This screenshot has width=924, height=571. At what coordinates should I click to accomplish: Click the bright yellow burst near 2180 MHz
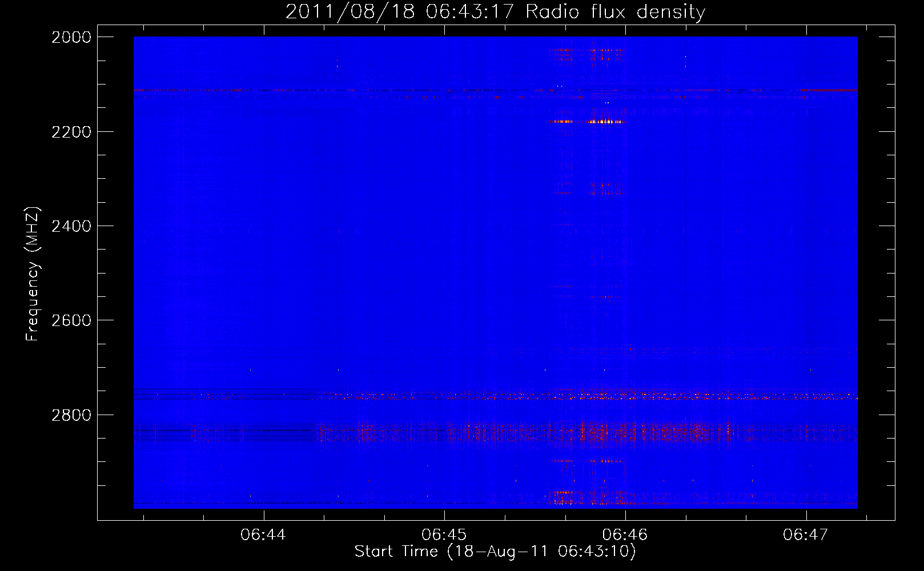[x=605, y=122]
